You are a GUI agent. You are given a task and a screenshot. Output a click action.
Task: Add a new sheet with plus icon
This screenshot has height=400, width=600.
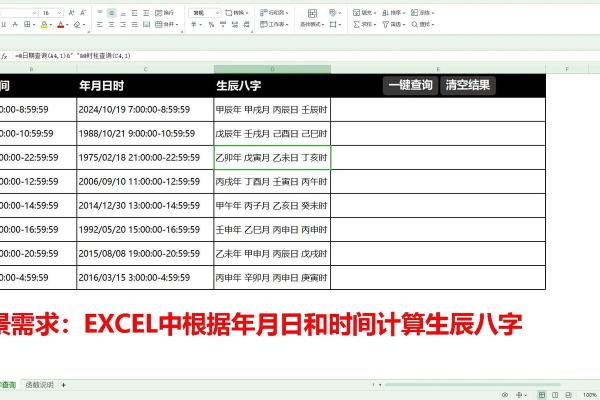pos(63,384)
